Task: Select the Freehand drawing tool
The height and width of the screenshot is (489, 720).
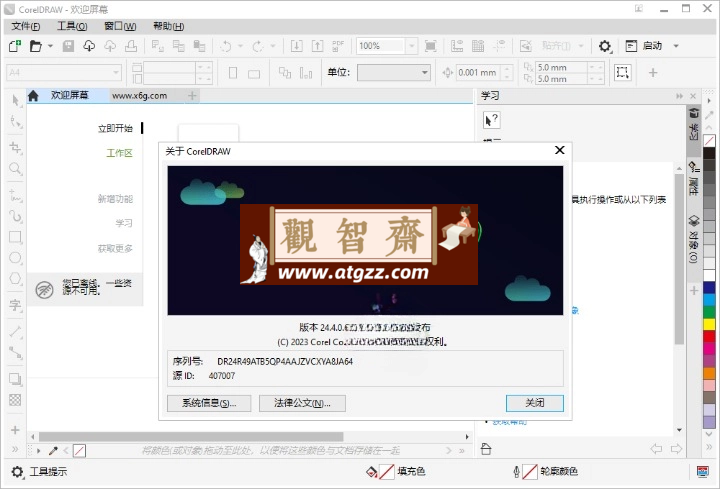Action: [16, 196]
